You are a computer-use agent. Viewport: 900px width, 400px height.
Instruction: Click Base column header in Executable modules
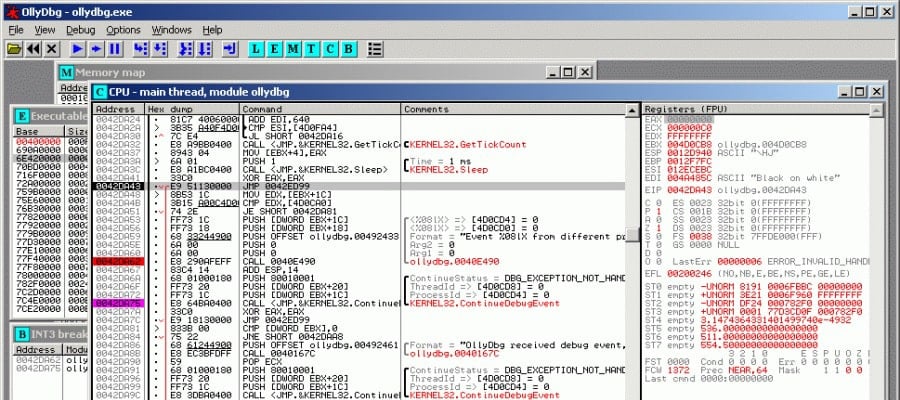tap(40, 131)
